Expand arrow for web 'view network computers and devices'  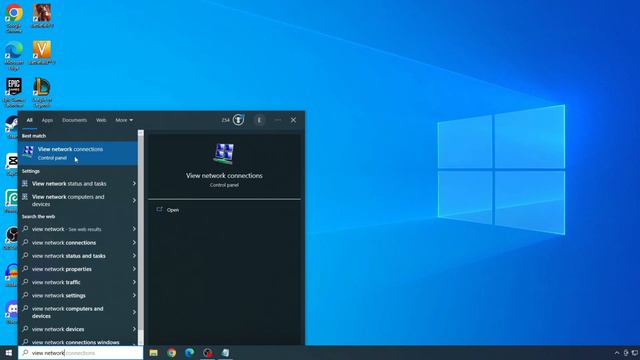tap(134, 312)
